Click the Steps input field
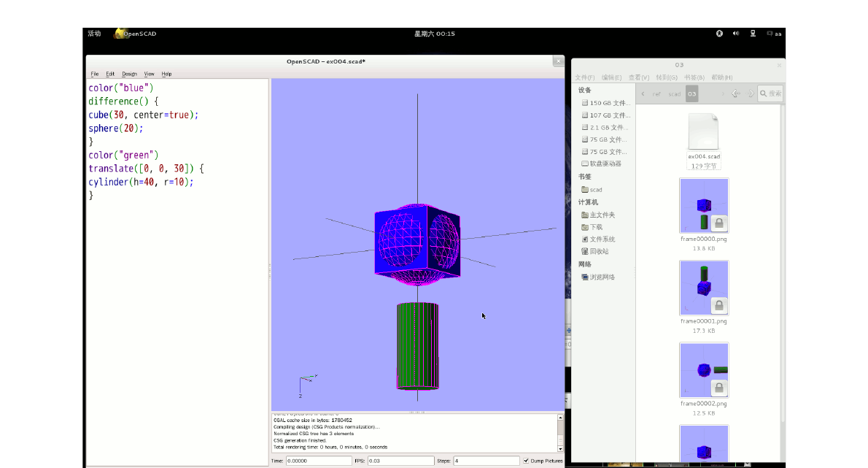Screen dimensions: 868x468 pos(486,461)
